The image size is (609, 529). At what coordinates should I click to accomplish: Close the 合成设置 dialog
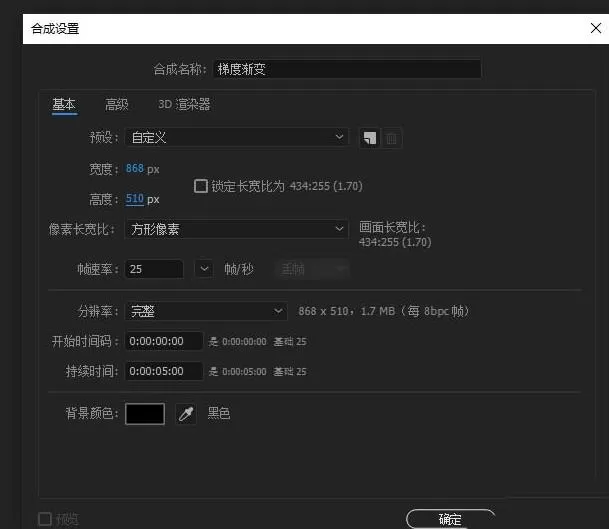[x=596, y=28]
